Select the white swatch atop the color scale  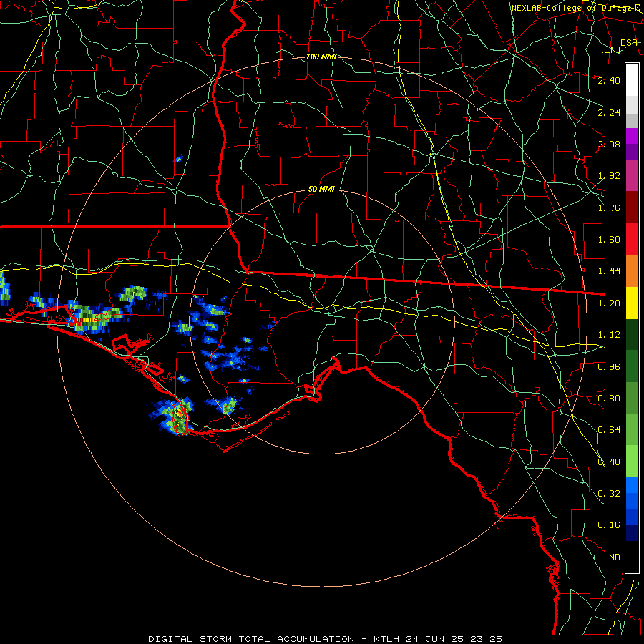(632, 80)
